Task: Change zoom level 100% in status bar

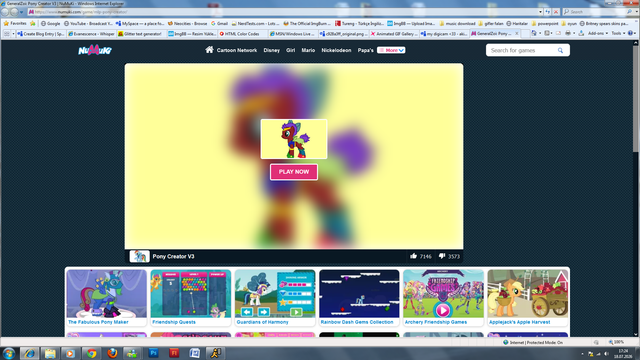Action: (617, 342)
